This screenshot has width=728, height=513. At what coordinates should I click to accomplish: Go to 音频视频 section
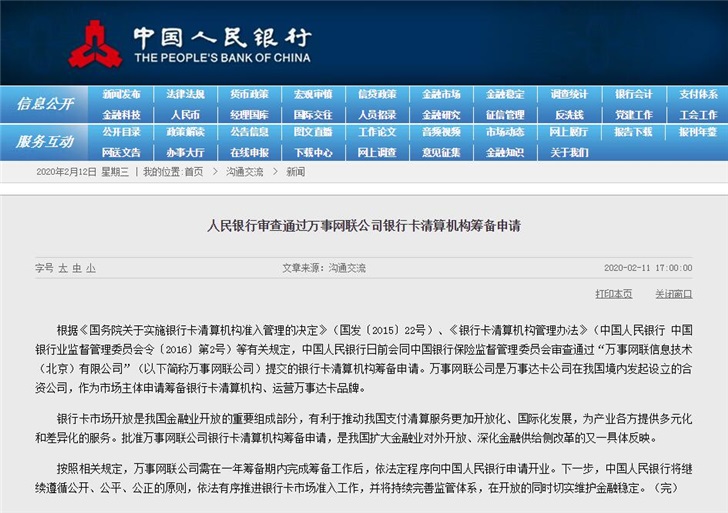point(441,132)
